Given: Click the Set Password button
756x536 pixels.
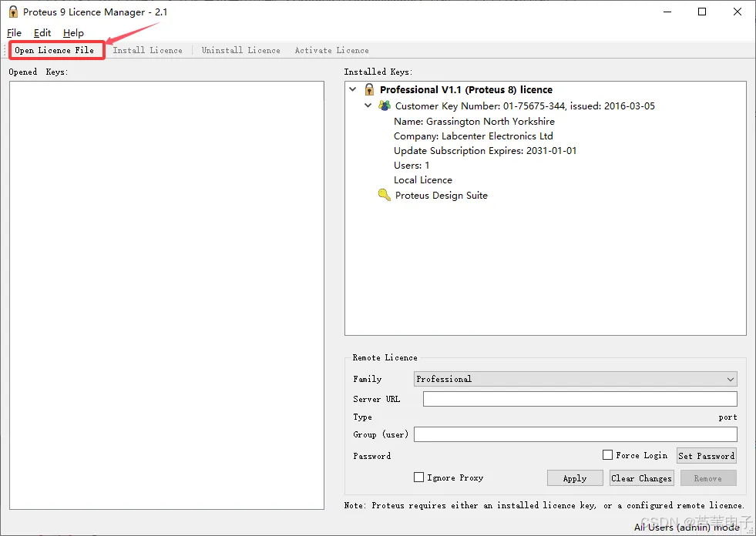Looking at the screenshot, I should pos(707,455).
